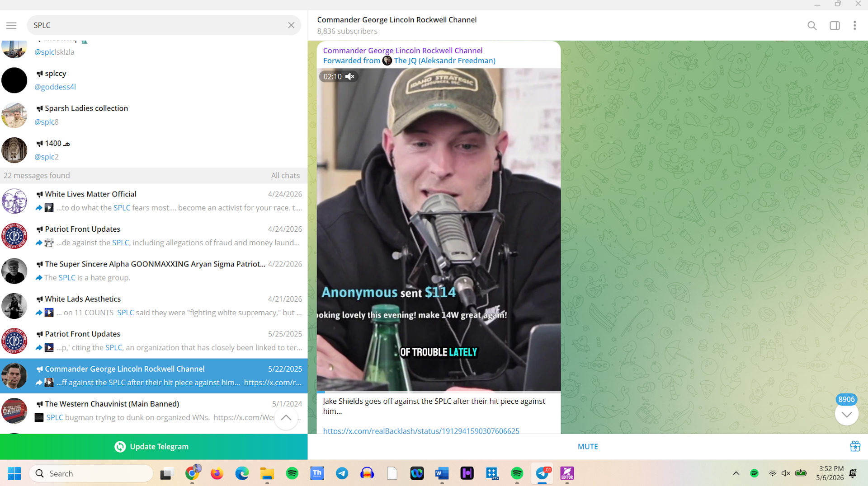
Task: Select the GOONMAXXING Aryan Sigma Patriot result
Action: 154,271
